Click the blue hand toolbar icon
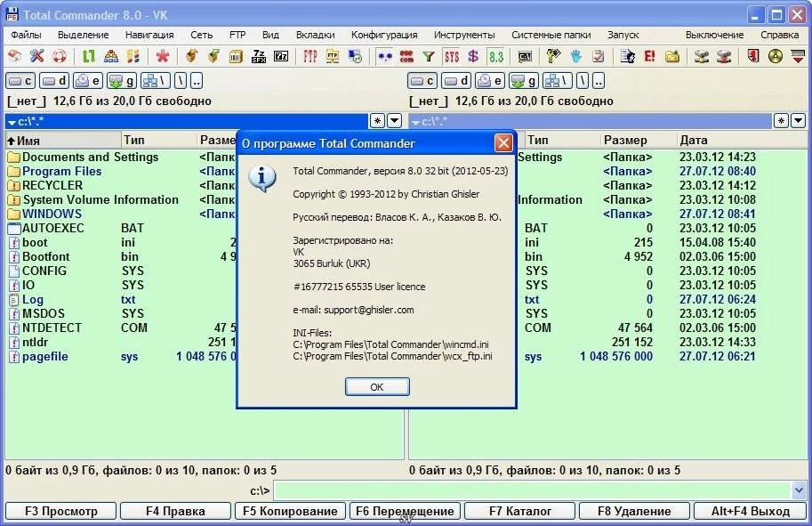Screen dimensions: 812x526 [x=575, y=56]
